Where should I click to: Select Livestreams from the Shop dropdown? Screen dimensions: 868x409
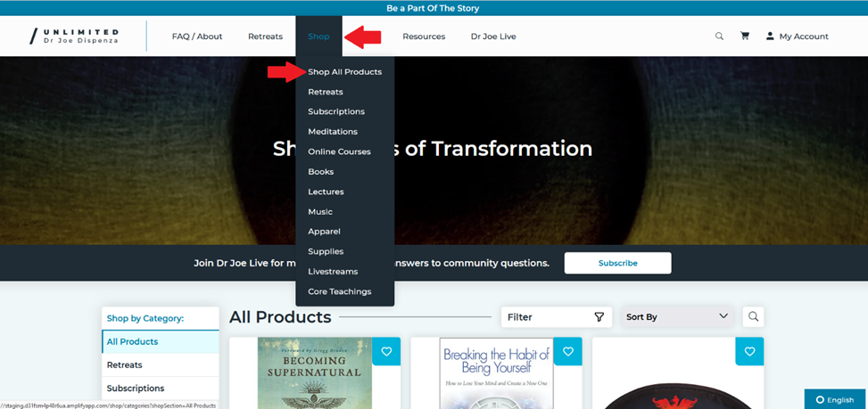pyautogui.click(x=333, y=272)
